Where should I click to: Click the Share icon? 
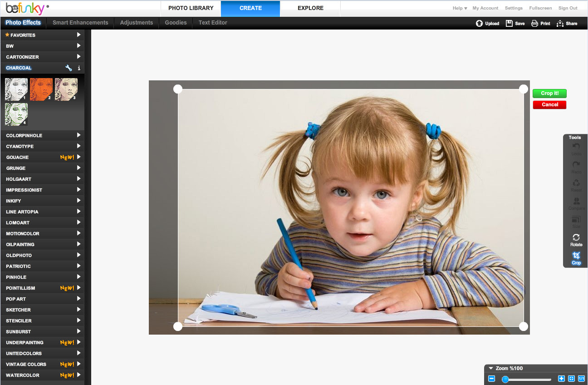(x=560, y=23)
